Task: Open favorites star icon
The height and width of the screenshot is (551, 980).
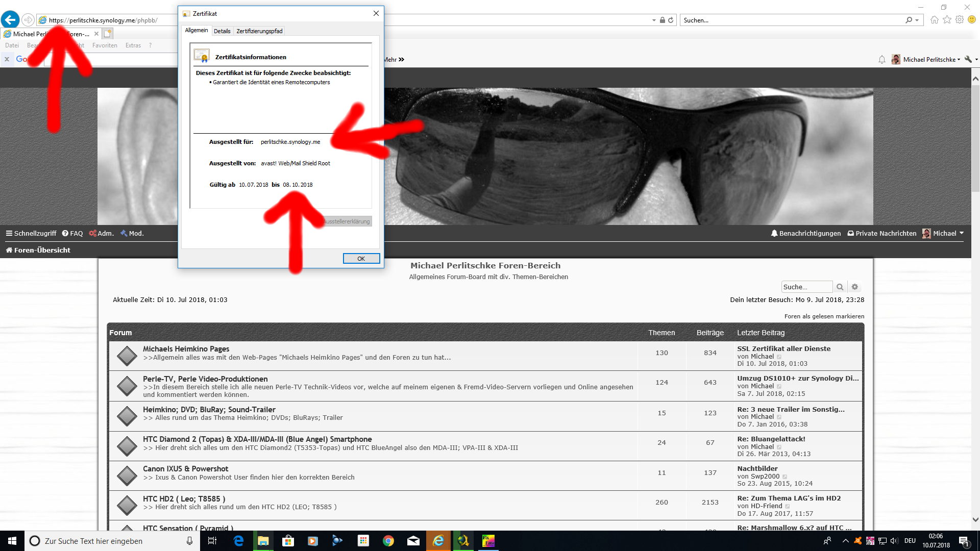Action: pos(947,20)
